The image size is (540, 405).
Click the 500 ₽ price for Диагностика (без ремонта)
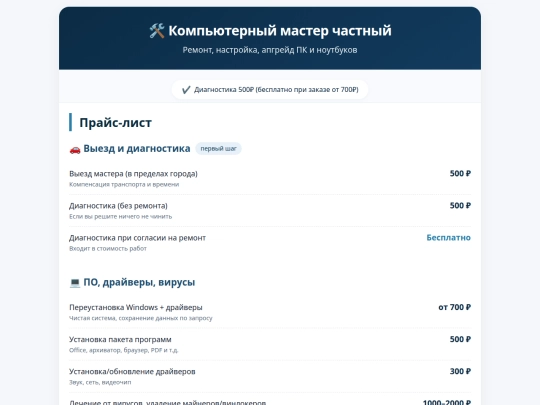[x=460, y=206]
